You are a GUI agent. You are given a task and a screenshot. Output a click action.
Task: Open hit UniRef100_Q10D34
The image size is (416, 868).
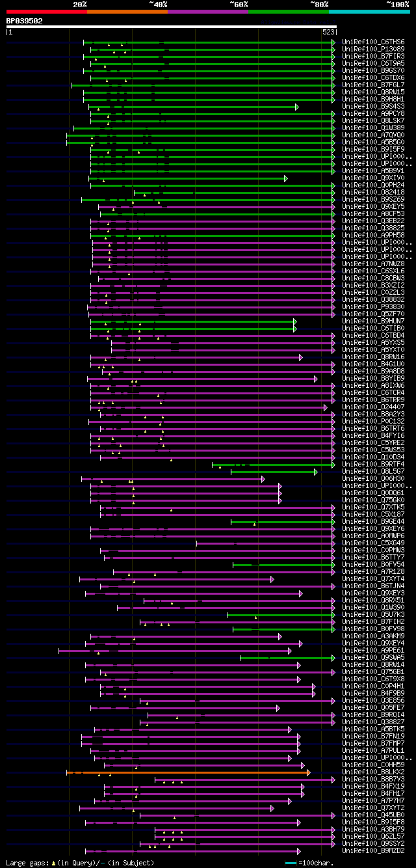click(373, 457)
